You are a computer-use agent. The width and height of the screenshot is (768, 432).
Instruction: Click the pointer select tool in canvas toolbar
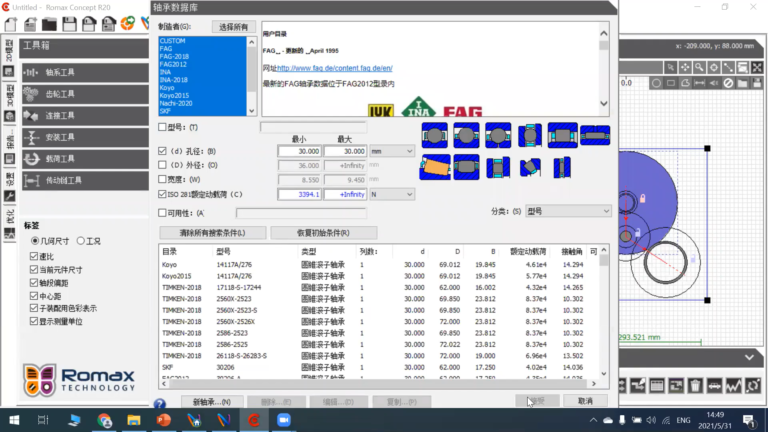670,68
